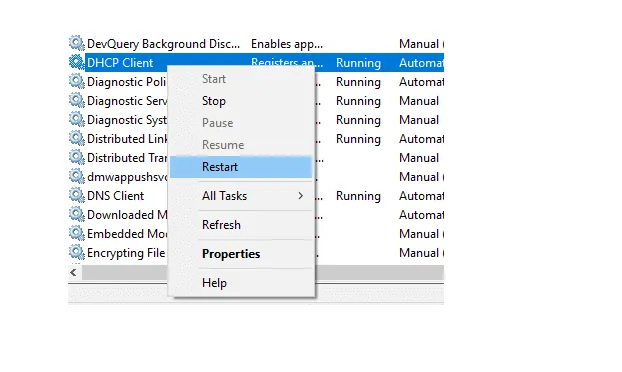Click Running status of DHCP Client
622x372 pixels.
358,63
